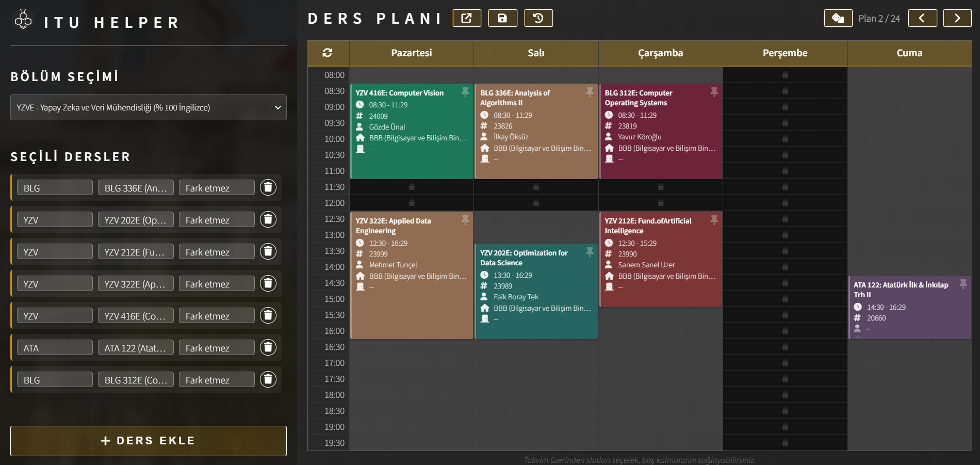Toggle locked Çarşamba 11:30 slot
Viewport: 980px width, 465px height.
pyautogui.click(x=661, y=187)
